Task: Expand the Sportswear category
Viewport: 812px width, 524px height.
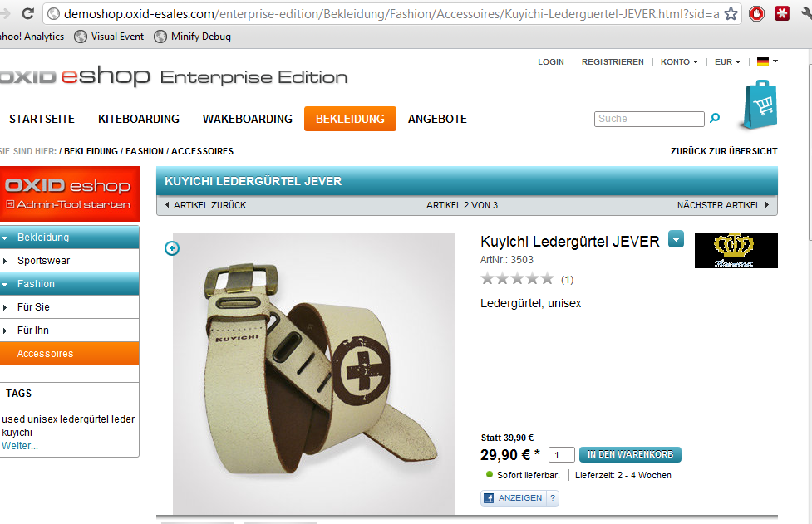Action: point(5,261)
